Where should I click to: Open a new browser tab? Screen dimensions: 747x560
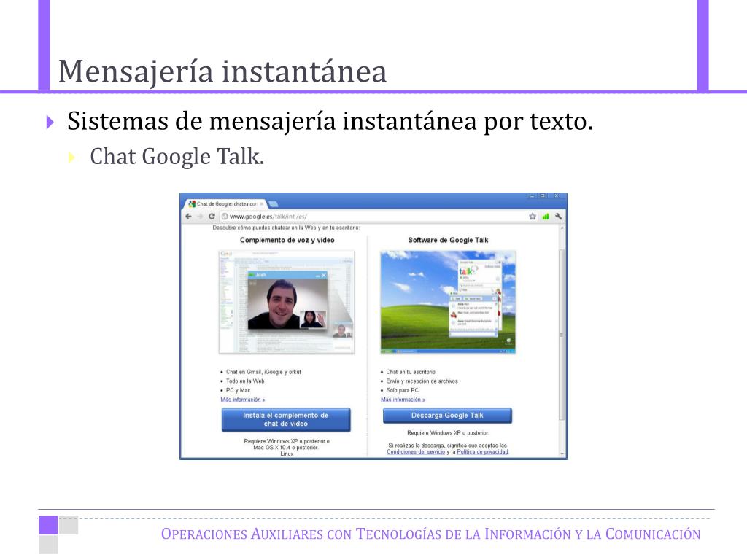point(274,204)
